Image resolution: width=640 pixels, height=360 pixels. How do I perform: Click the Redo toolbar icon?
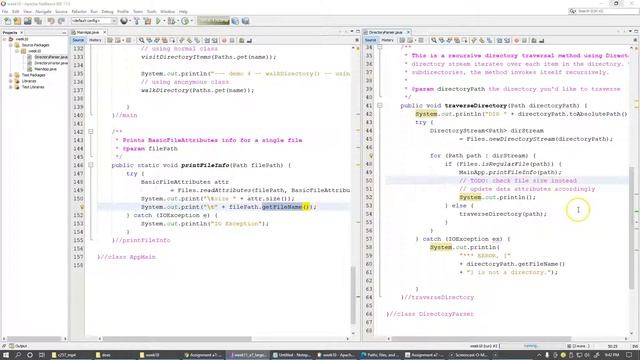tap(61, 21)
